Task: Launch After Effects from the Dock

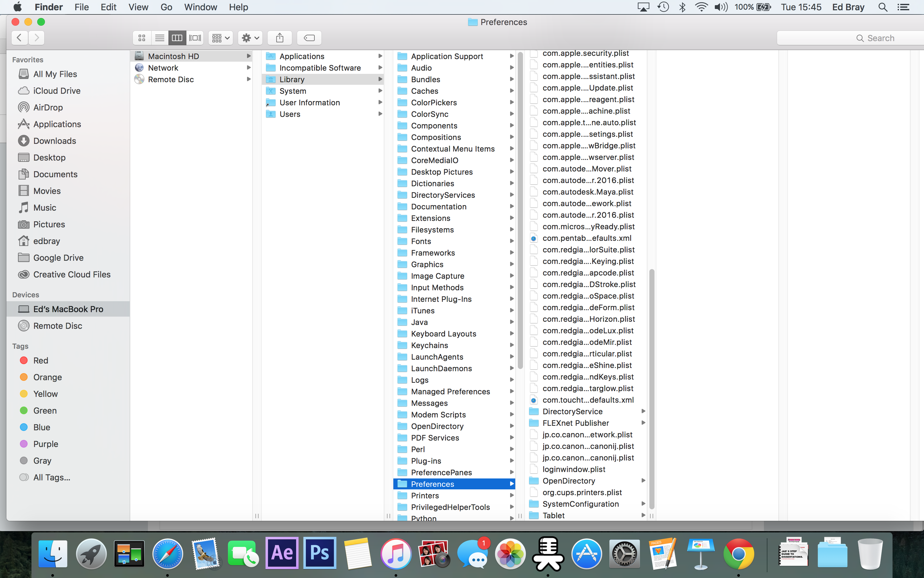Action: pos(282,553)
